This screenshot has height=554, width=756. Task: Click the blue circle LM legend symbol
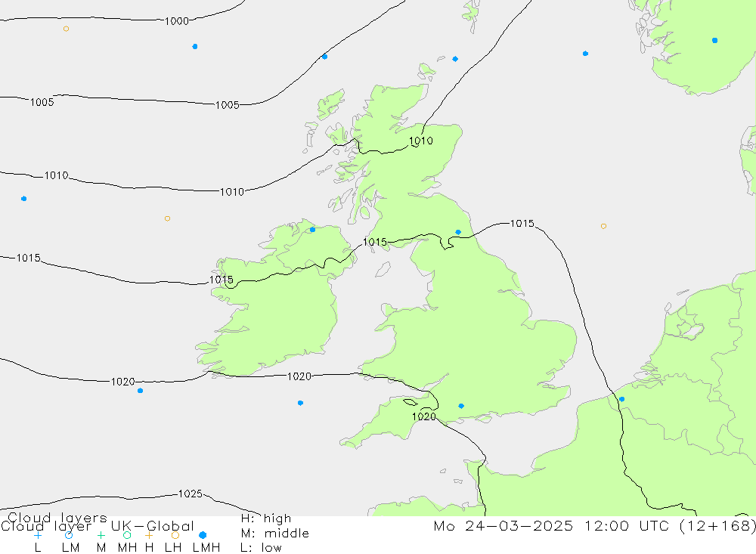(x=69, y=535)
